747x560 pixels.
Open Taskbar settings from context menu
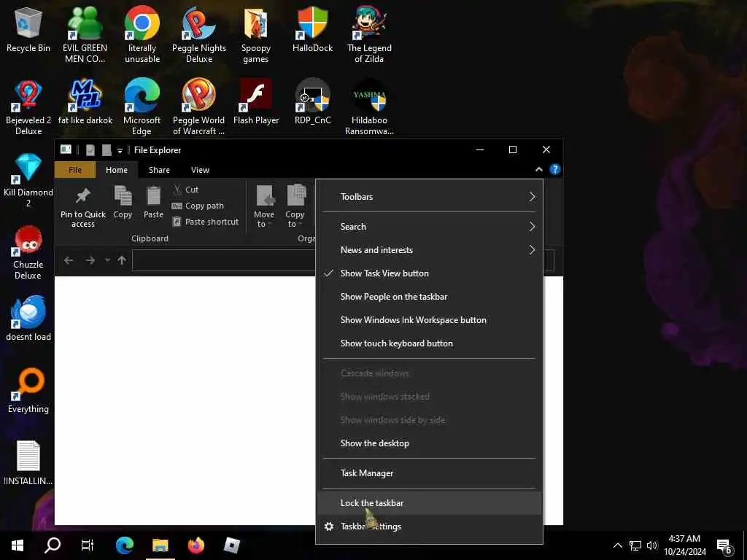click(429, 526)
